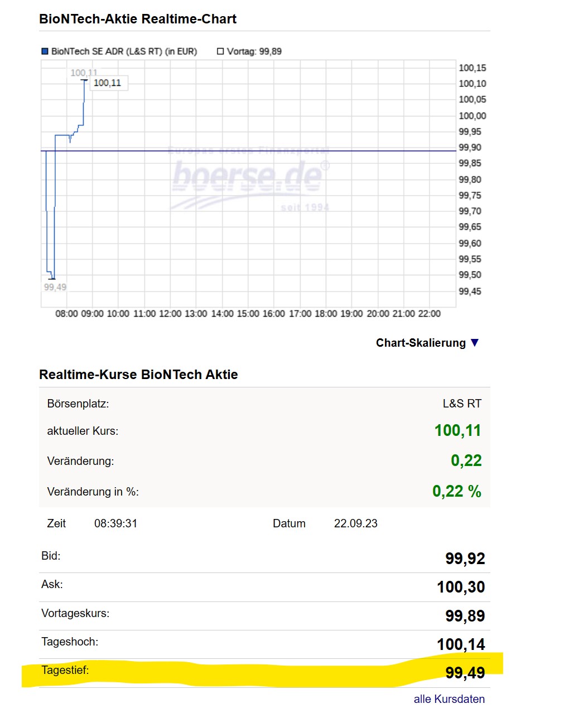This screenshot has height=728, width=588.
Task: Click the 'aktueller Kurs:' label
Action: pos(83,431)
